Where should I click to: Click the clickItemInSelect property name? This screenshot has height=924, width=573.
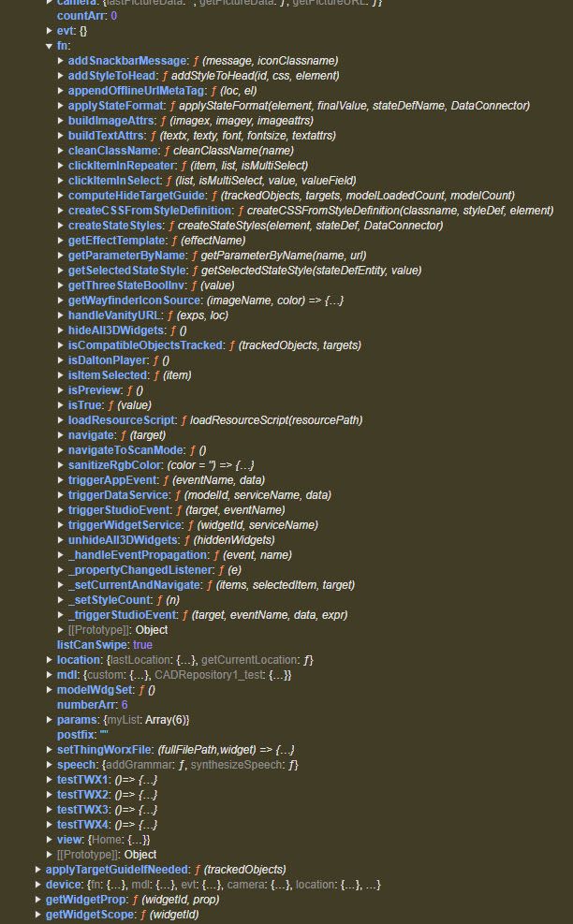click(x=114, y=181)
